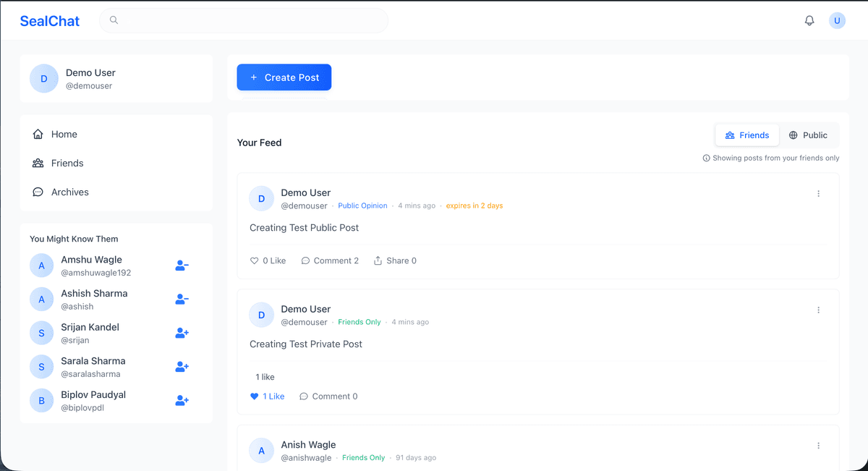
Task: Unlike the Creating Test Private Post
Action: coord(267,396)
